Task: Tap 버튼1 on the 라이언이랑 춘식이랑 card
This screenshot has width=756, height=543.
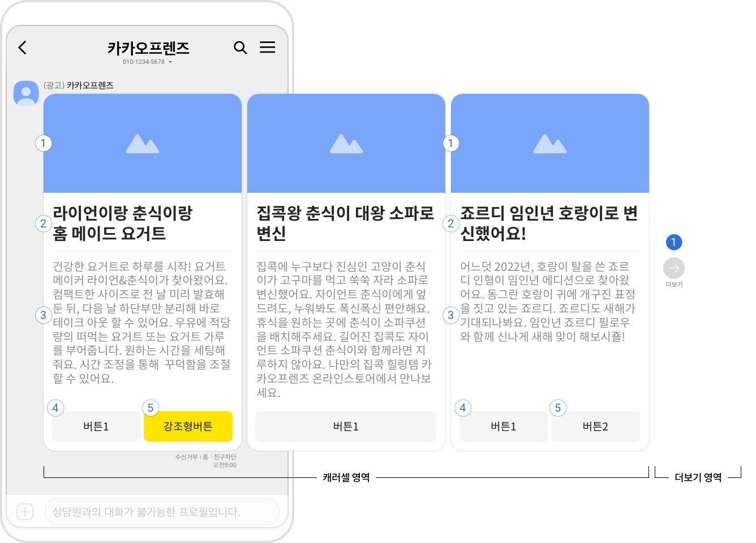Action: [96, 426]
